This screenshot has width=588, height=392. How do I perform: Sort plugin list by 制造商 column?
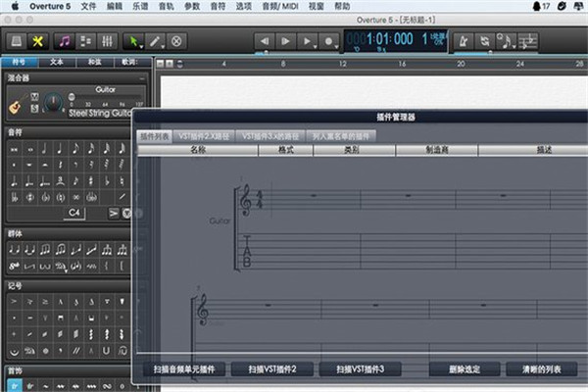click(437, 150)
